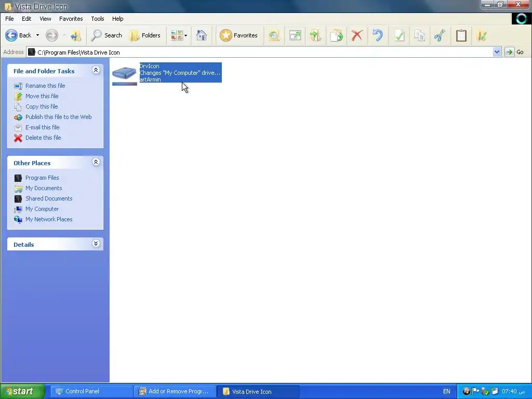Click the folder icon in the address bar
Screen dimensions: 532x399
pyautogui.click(x=32, y=52)
